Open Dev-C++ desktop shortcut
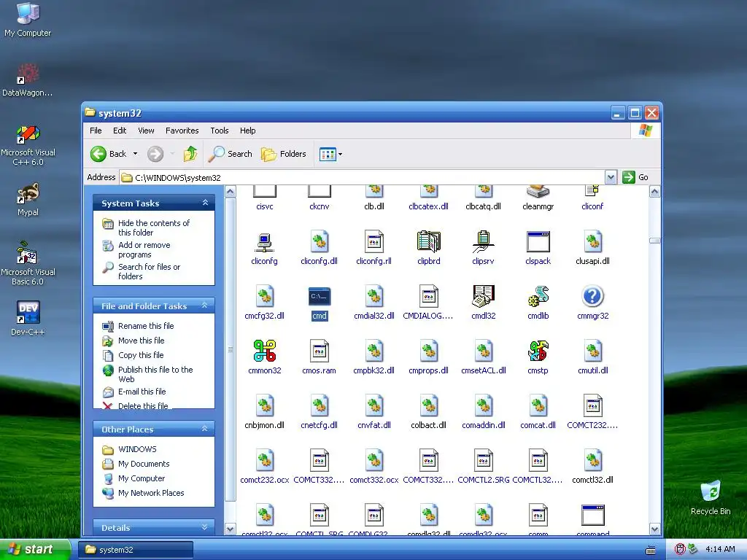The width and height of the screenshot is (747, 560). 28,319
